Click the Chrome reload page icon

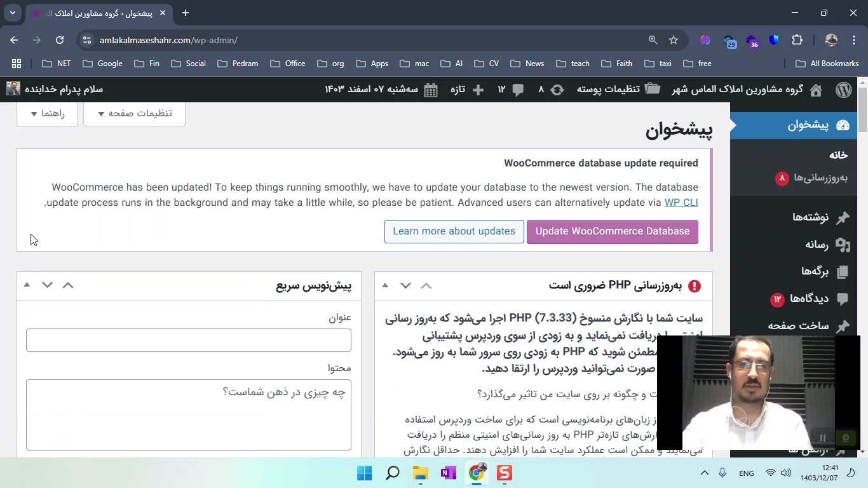click(60, 40)
